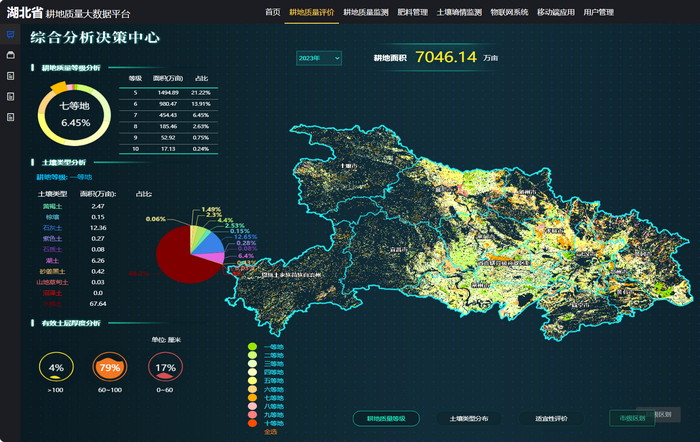Click the orange 79% depth gauge icon
The height and width of the screenshot is (442, 700).
pyautogui.click(x=111, y=367)
